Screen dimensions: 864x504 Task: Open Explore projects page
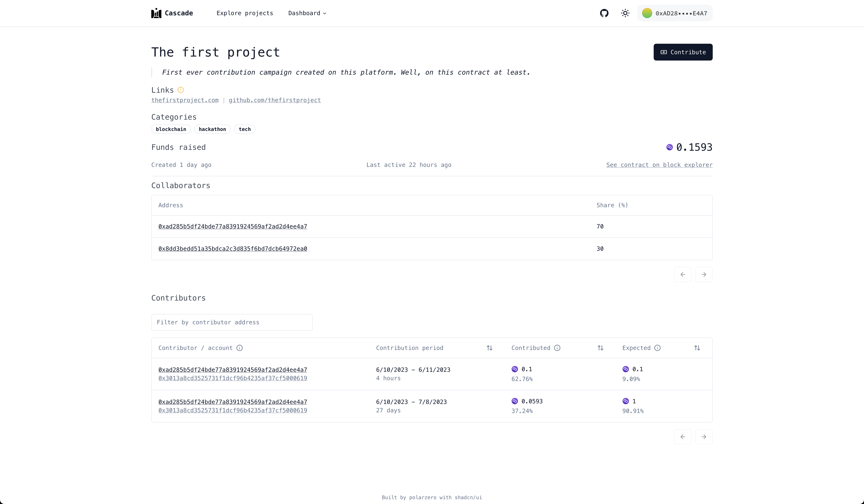pyautogui.click(x=245, y=13)
